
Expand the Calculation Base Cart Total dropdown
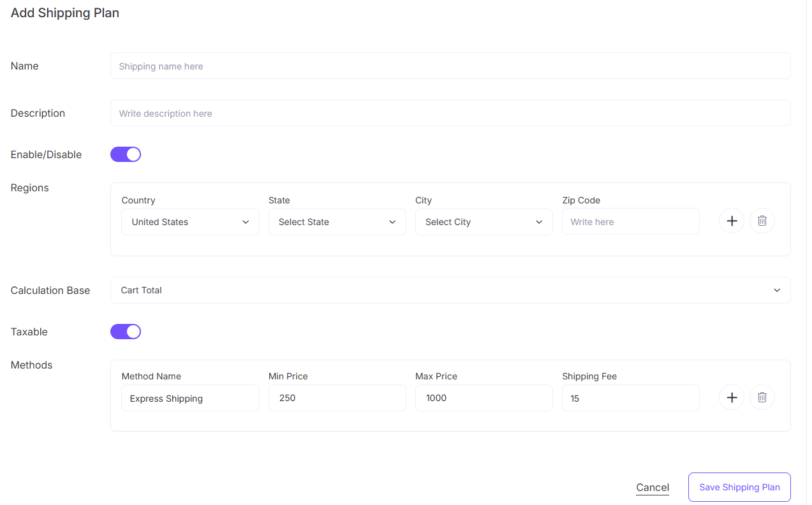pyautogui.click(x=450, y=290)
